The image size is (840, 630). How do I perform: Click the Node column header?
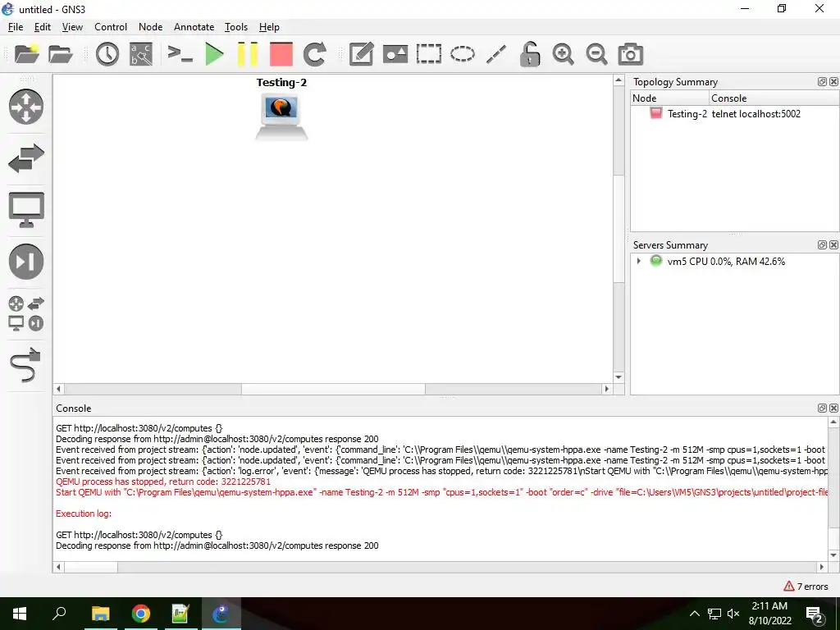[669, 98]
